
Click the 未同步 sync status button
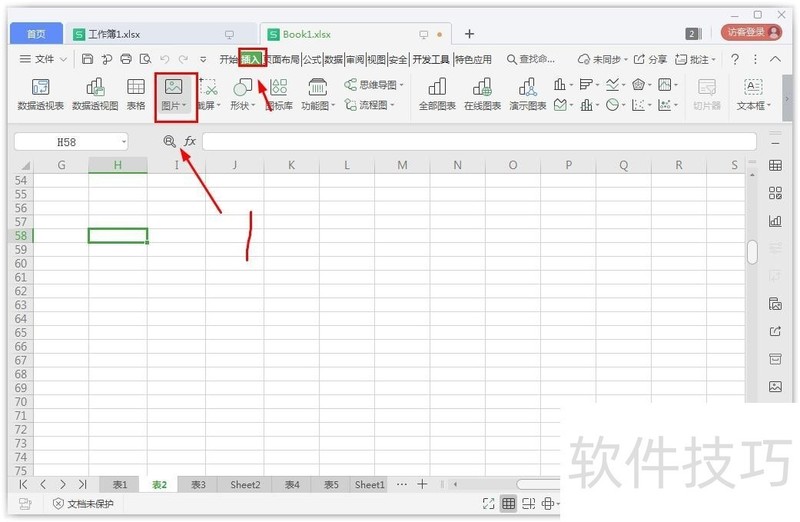[602, 60]
